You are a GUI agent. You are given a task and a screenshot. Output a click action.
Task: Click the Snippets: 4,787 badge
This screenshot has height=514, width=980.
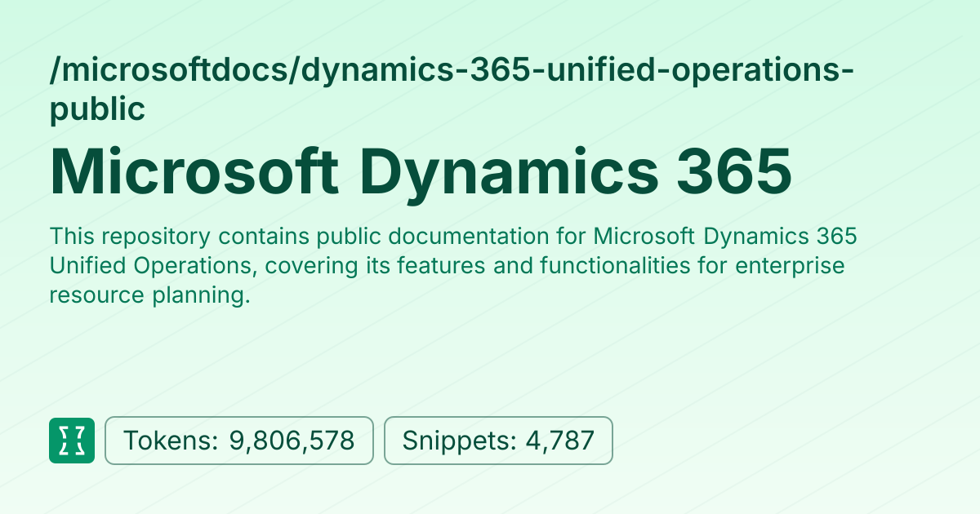click(498, 441)
